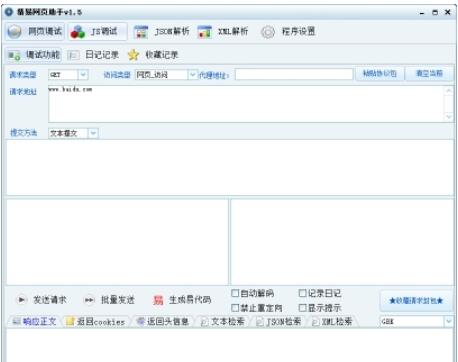Switch to the 返回头信息 tab
Viewport: 458px width, 362px height.
click(x=163, y=322)
